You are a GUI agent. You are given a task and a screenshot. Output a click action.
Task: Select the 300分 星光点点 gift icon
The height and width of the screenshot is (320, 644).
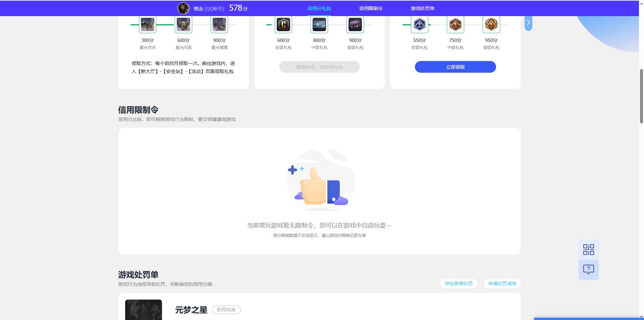tap(148, 24)
